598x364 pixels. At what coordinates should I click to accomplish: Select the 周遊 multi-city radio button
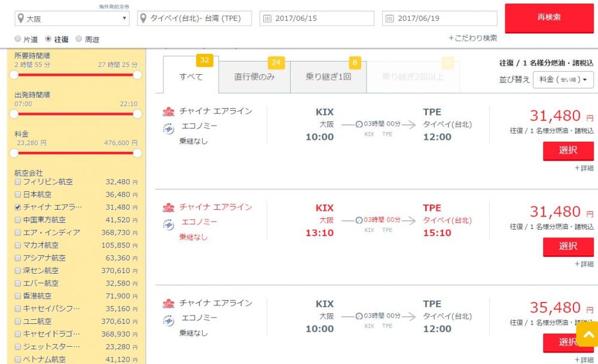[x=78, y=38]
